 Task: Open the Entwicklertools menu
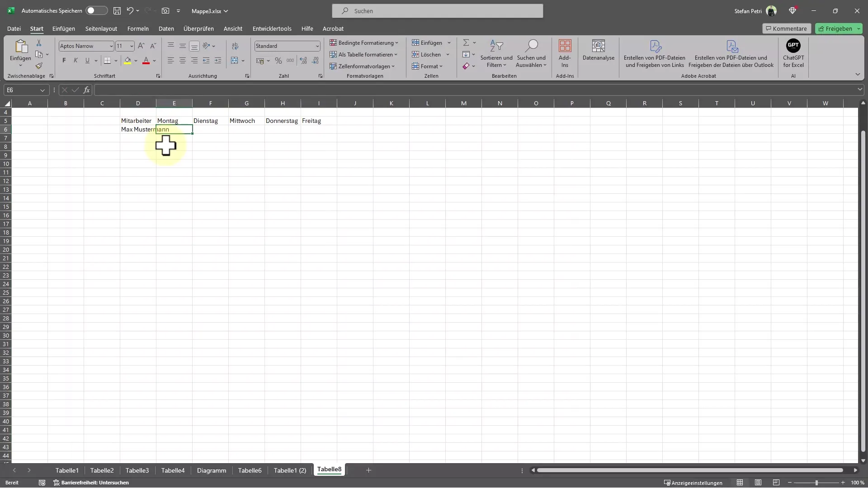[x=271, y=28]
